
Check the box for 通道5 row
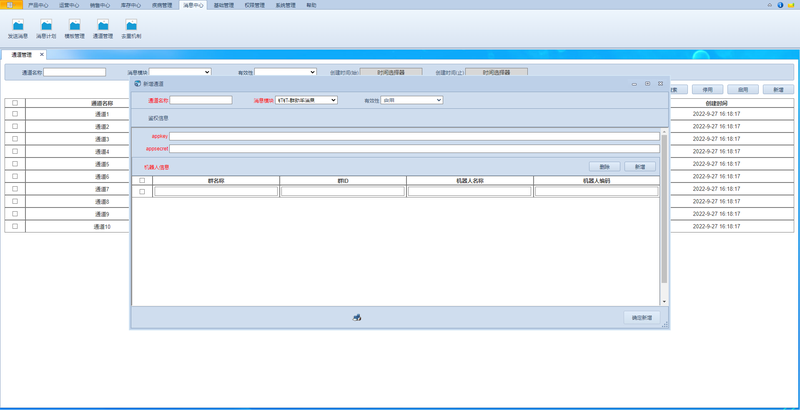pyautogui.click(x=15, y=164)
